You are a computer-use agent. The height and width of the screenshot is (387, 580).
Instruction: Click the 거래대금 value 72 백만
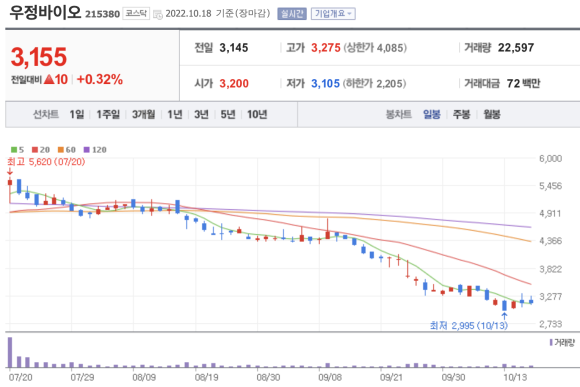click(x=523, y=84)
